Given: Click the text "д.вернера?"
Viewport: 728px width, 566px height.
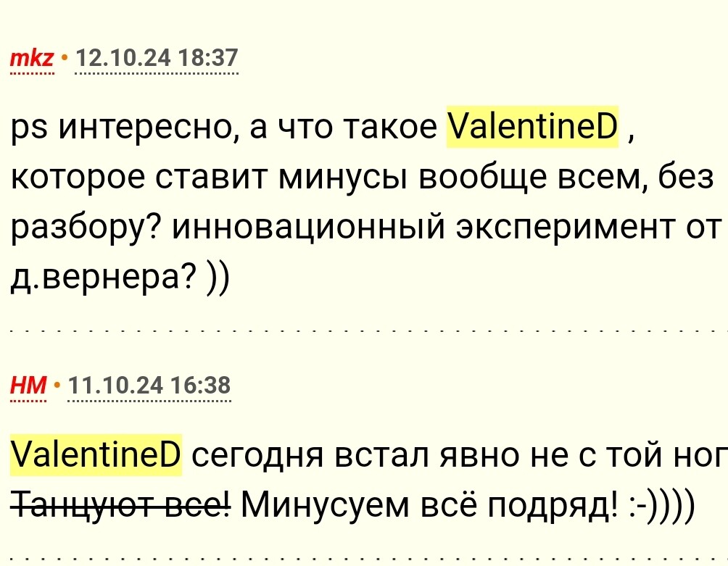Looking at the screenshot, I should [104, 278].
